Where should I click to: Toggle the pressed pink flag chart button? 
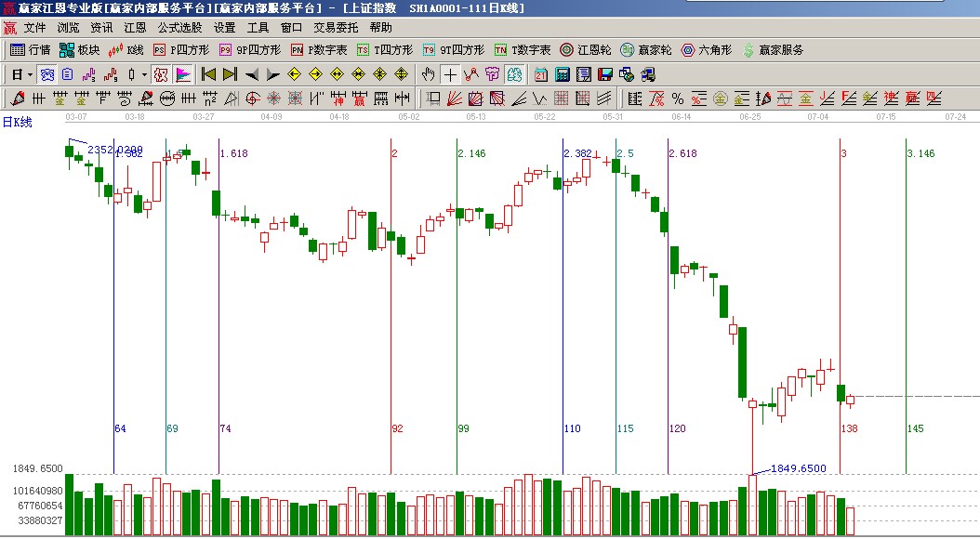183,74
